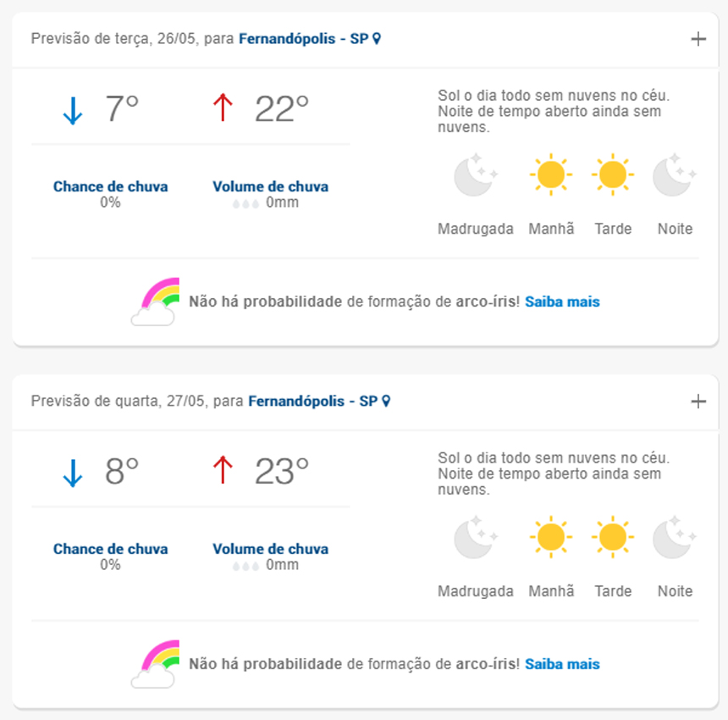This screenshot has height=720, width=728.
Task: Click Volume de chuva label for Wednesday
Action: point(270,549)
